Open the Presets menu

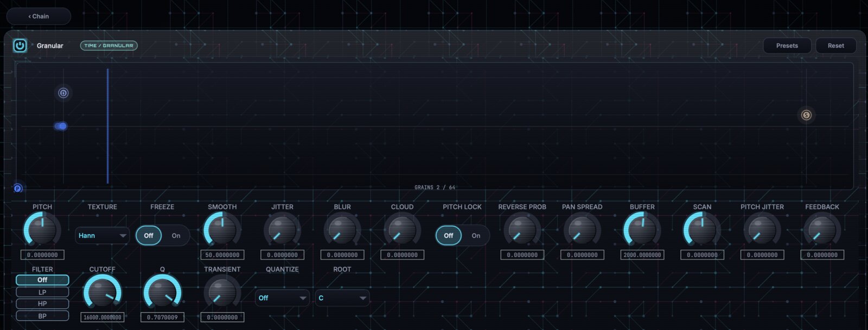click(x=787, y=46)
